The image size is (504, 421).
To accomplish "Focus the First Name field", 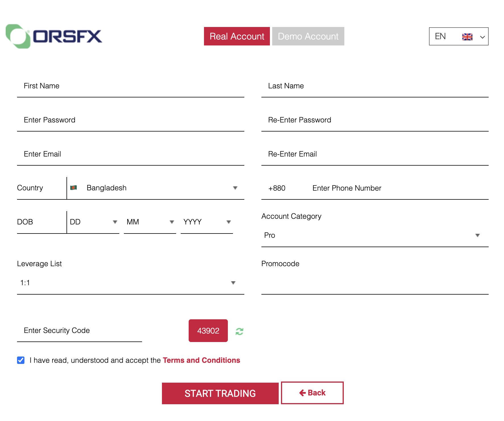I will click(131, 86).
